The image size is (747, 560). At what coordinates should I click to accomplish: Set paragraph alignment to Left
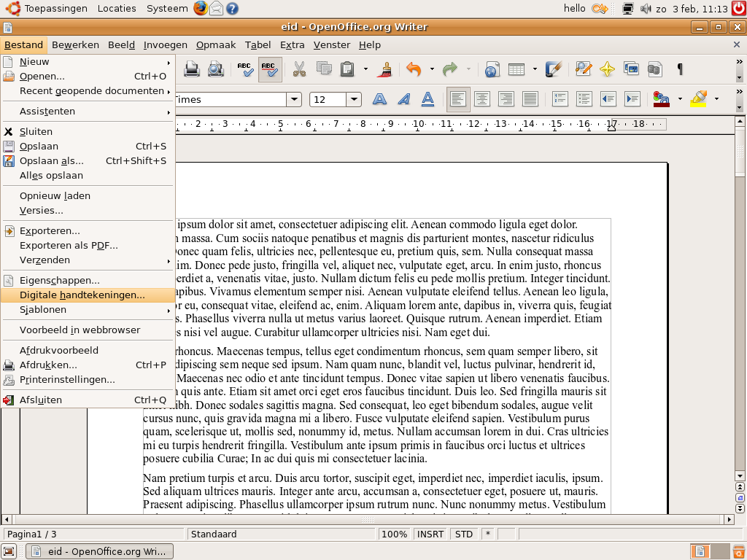(458, 99)
